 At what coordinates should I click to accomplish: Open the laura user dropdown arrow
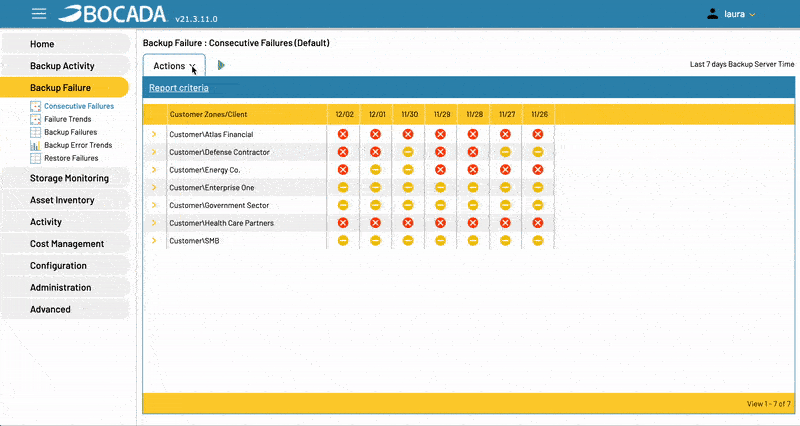click(752, 15)
